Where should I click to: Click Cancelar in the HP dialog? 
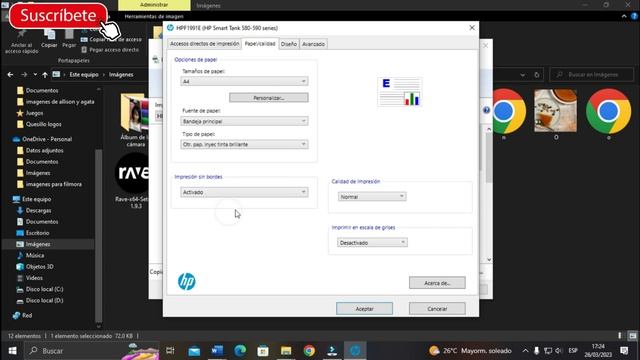(437, 309)
